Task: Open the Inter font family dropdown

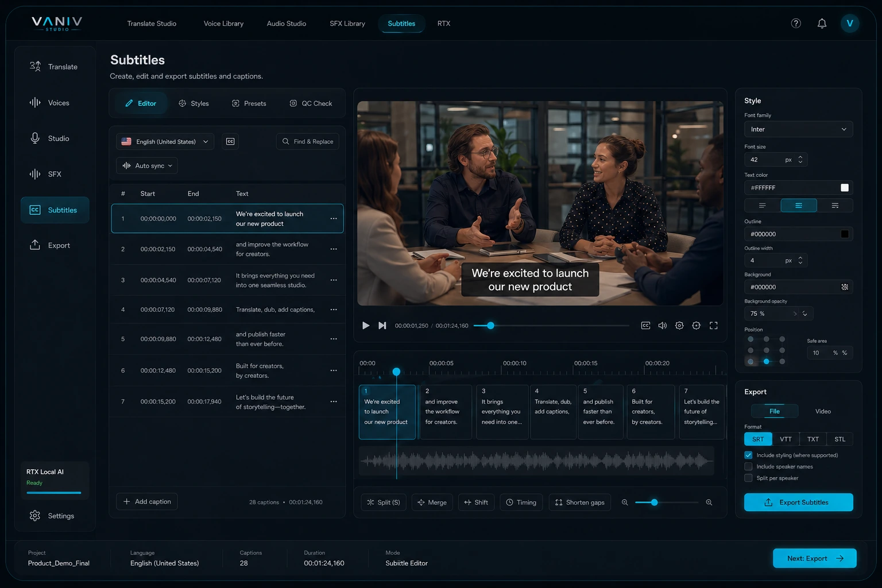Action: tap(798, 129)
